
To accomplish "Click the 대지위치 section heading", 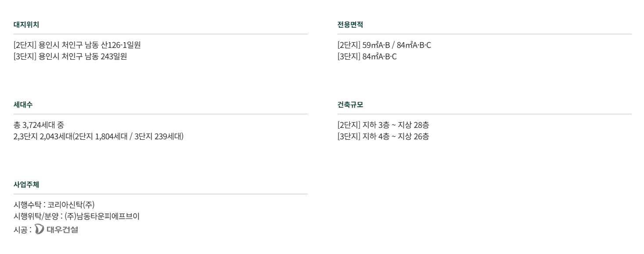I will point(26,25).
